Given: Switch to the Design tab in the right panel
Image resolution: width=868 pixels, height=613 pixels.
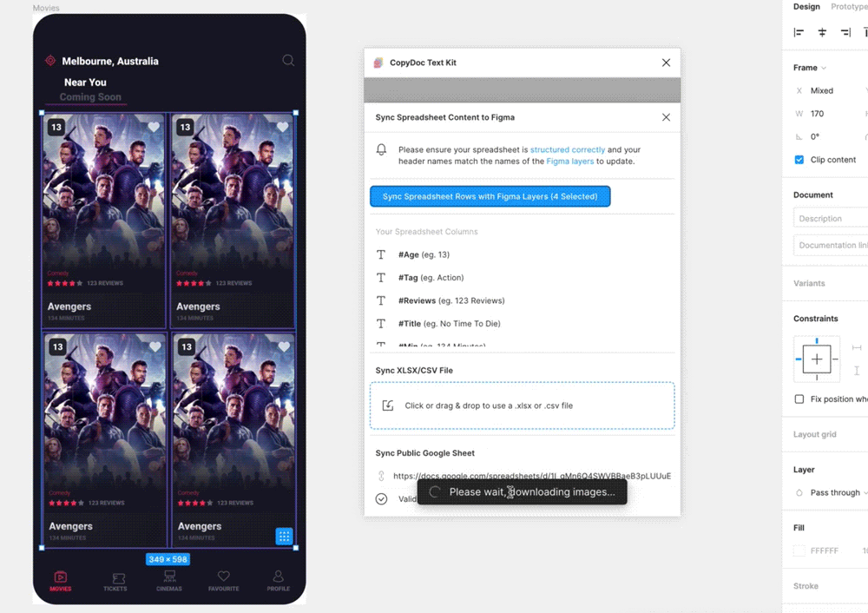Looking at the screenshot, I should pyautogui.click(x=806, y=7).
